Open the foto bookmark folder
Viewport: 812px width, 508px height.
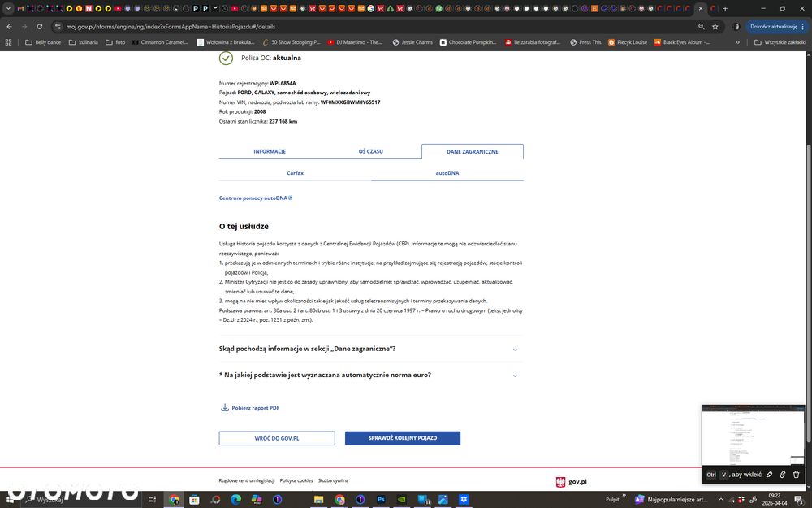pyautogui.click(x=115, y=42)
